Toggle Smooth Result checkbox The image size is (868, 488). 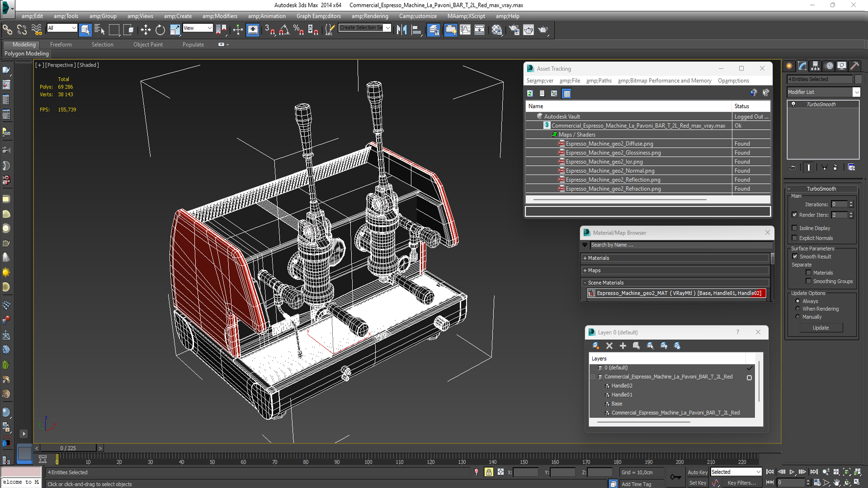coord(795,256)
